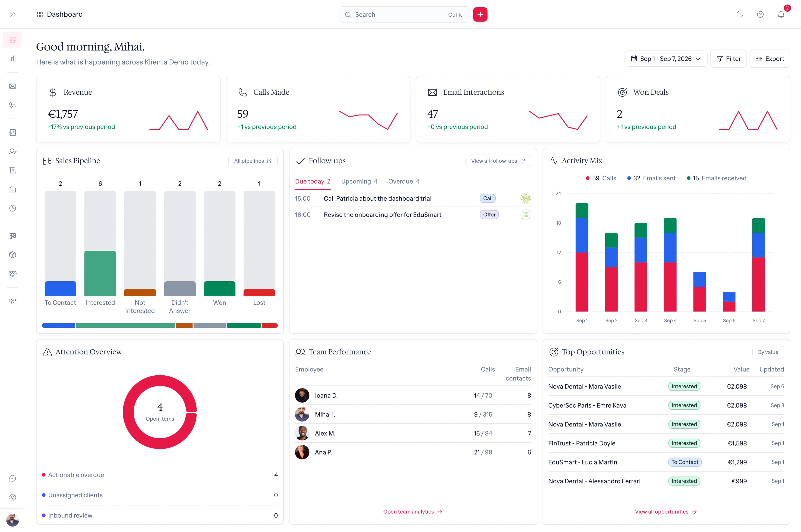
Task: Click the user avatar at the sidebar bottom
Action: (x=13, y=520)
